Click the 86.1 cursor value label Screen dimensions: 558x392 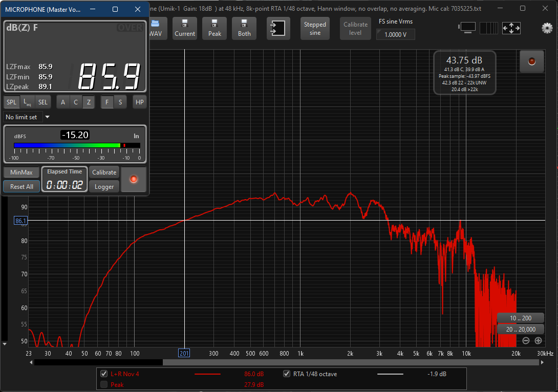tap(20, 221)
